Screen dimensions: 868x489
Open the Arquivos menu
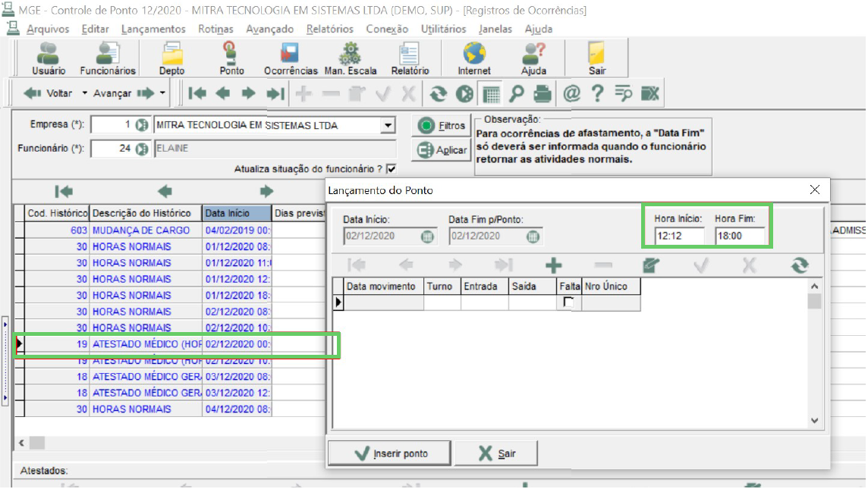click(x=48, y=29)
